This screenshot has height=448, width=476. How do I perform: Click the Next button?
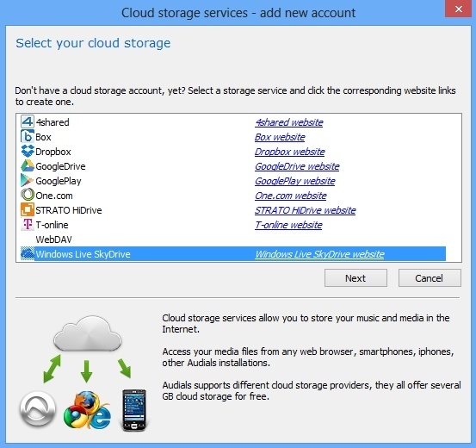[x=355, y=277]
